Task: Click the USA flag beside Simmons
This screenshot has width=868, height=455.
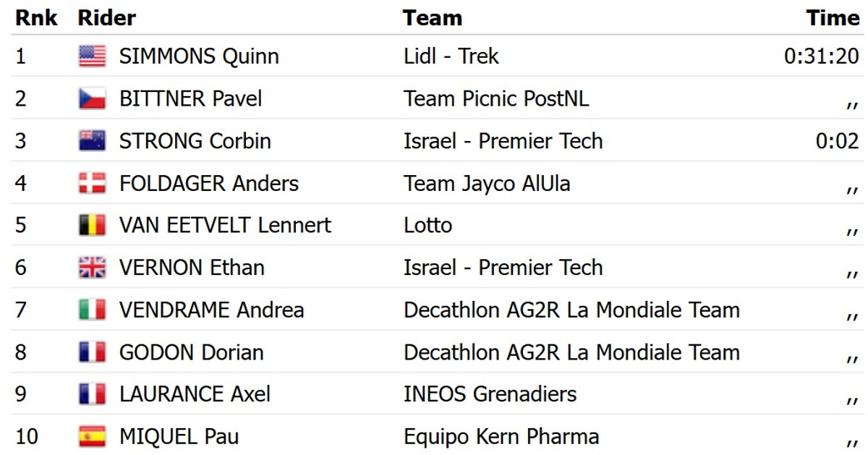Action: pyautogui.click(x=92, y=56)
